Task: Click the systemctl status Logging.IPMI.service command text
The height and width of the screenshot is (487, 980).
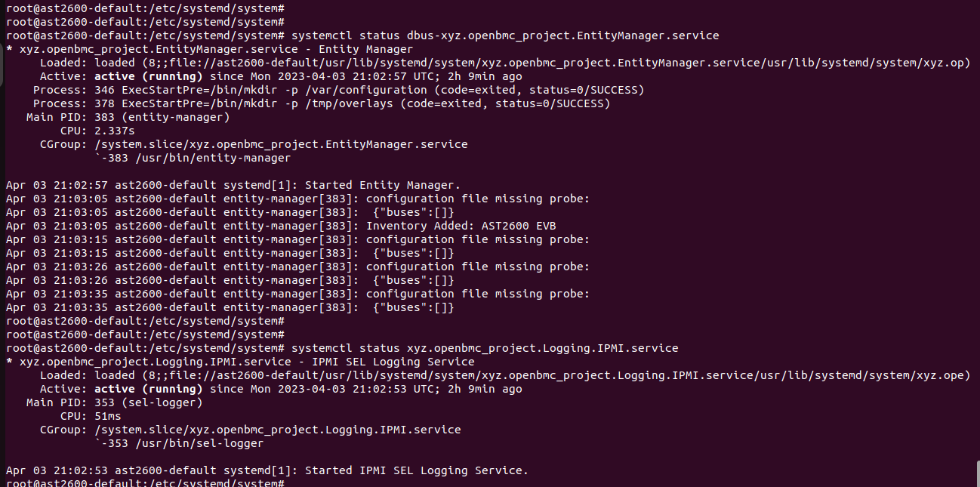Action: tap(484, 348)
